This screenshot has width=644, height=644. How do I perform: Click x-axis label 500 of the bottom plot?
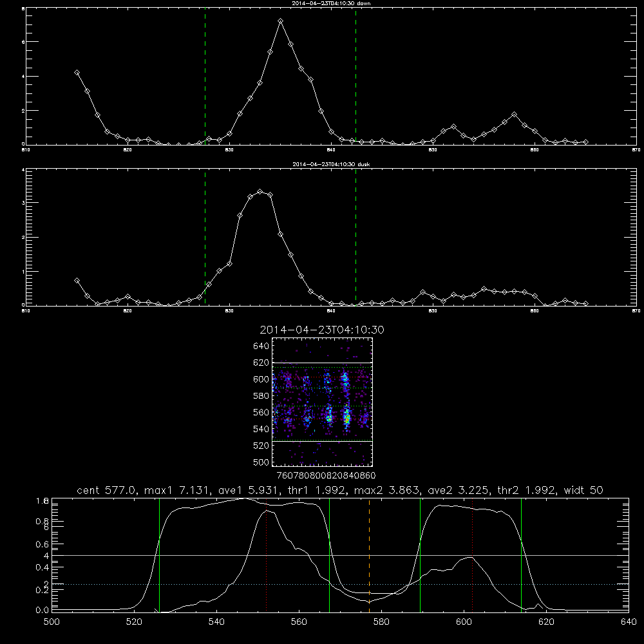click(x=52, y=622)
